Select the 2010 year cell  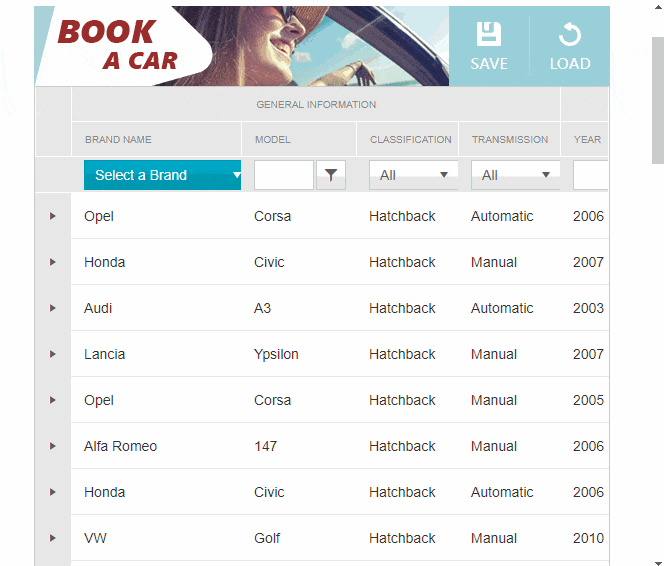click(588, 538)
